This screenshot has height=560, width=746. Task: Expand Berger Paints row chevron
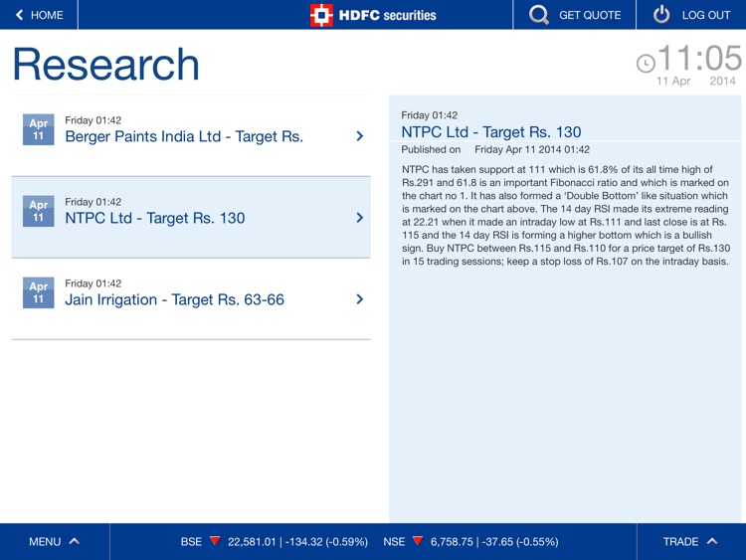360,136
